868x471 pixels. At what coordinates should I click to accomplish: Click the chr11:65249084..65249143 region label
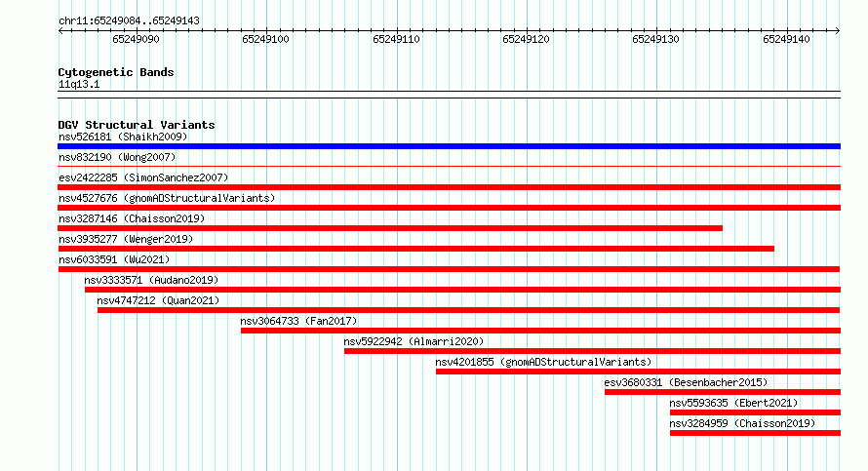pyautogui.click(x=129, y=21)
